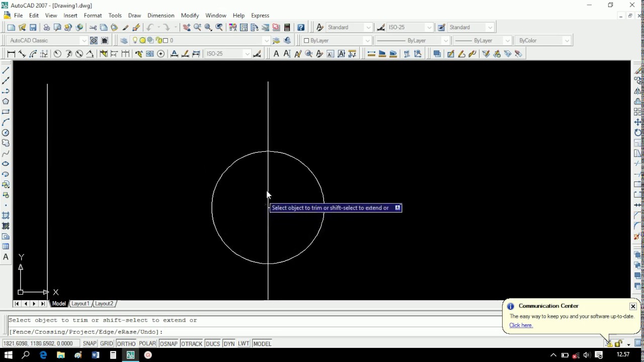Open the ByColor plot style dropdown
644x362 pixels.
[x=567, y=41]
